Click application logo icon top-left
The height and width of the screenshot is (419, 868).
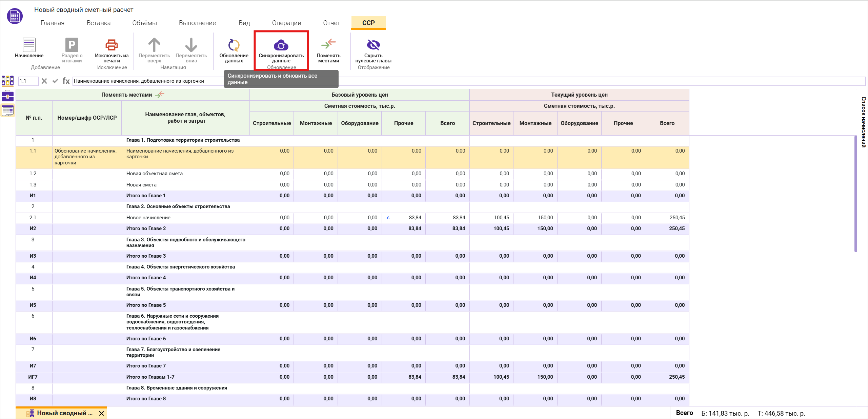point(15,16)
